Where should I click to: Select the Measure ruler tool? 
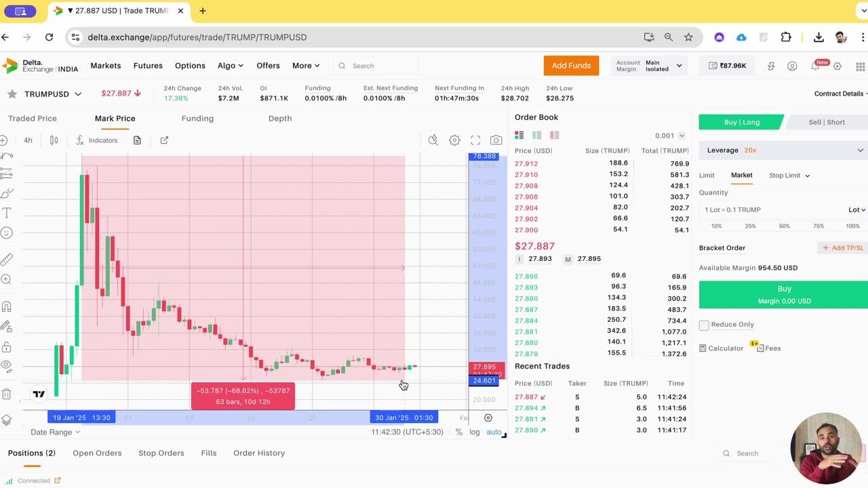coord(7,260)
